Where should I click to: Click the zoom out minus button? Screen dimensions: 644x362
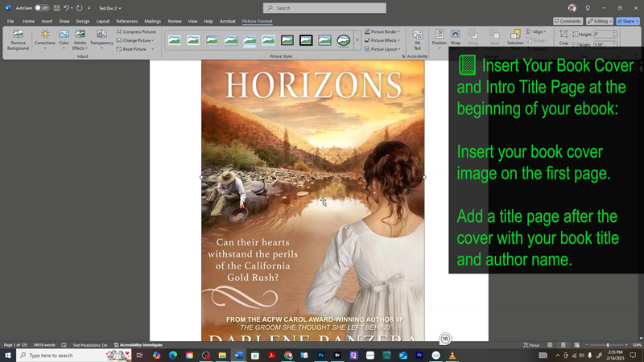(x=587, y=345)
